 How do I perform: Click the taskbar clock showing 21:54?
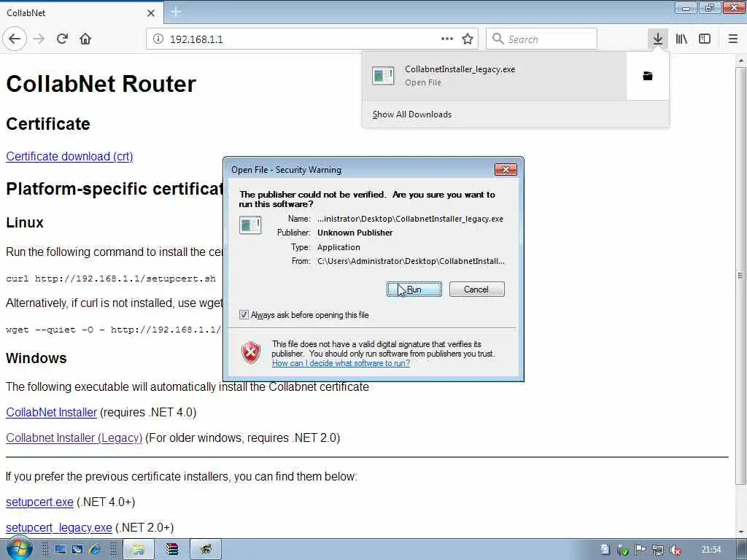[711, 550]
